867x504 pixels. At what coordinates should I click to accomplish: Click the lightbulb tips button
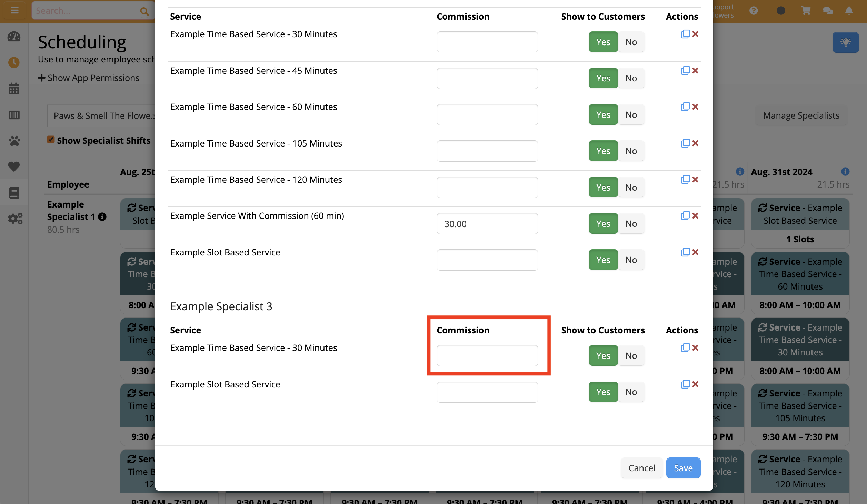pyautogui.click(x=846, y=42)
